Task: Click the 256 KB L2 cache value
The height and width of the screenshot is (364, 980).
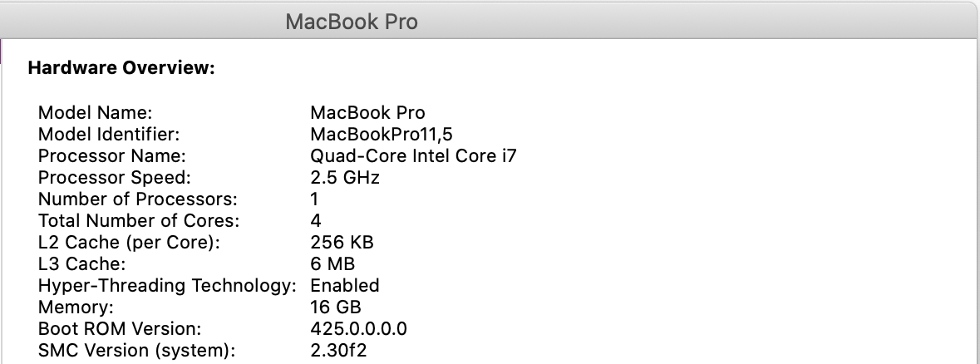Action: [x=342, y=242]
